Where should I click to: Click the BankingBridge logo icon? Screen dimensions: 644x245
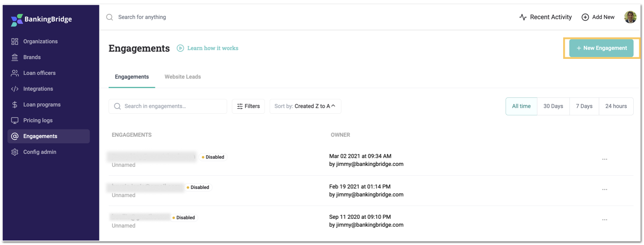click(x=17, y=20)
